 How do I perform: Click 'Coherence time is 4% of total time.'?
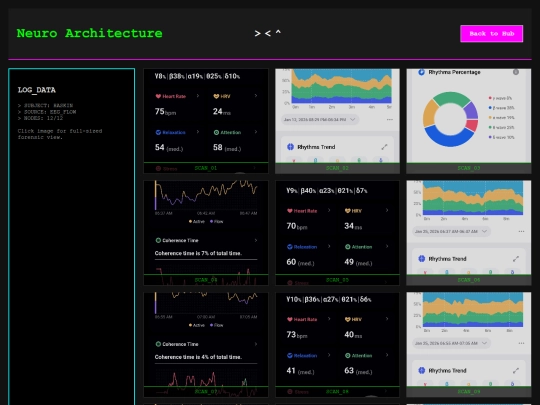(198, 357)
